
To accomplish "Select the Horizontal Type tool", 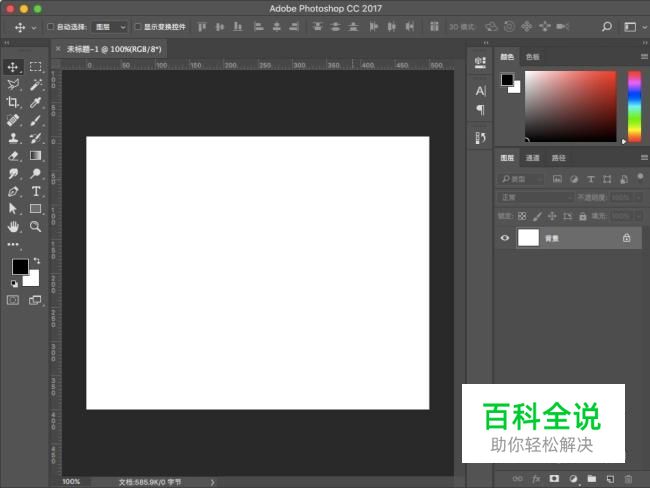I will 35,191.
